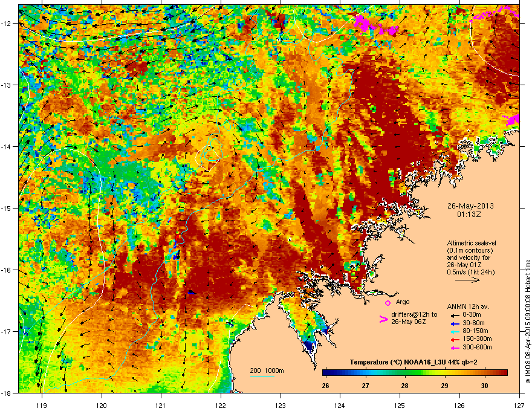Screen dimensions: 532x411
Task: Click the latitude axis label '-18'
Action: click(6, 393)
